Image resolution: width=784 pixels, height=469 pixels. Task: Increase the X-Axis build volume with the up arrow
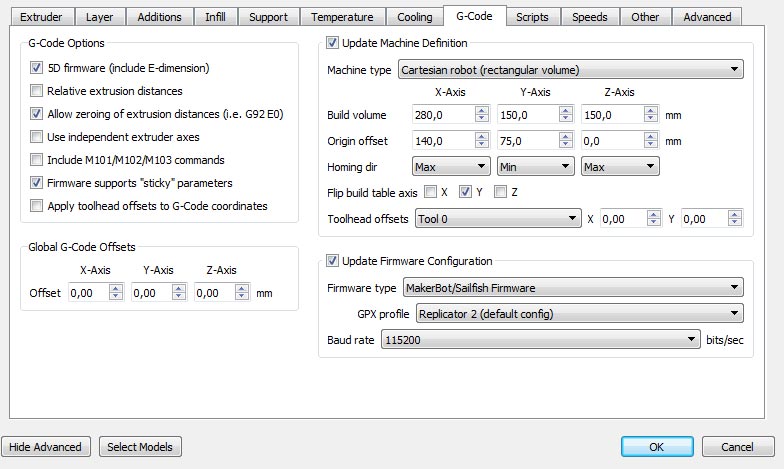tap(482, 110)
